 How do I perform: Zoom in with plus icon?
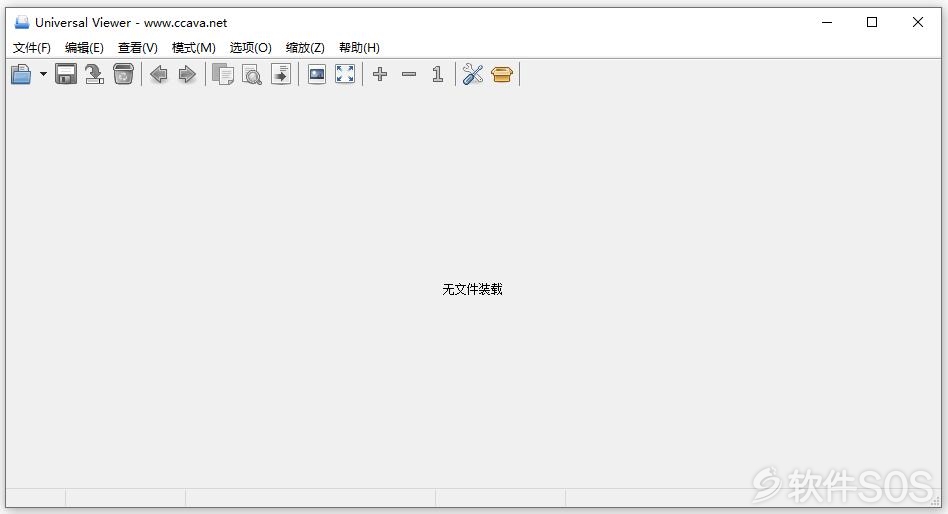pos(380,74)
